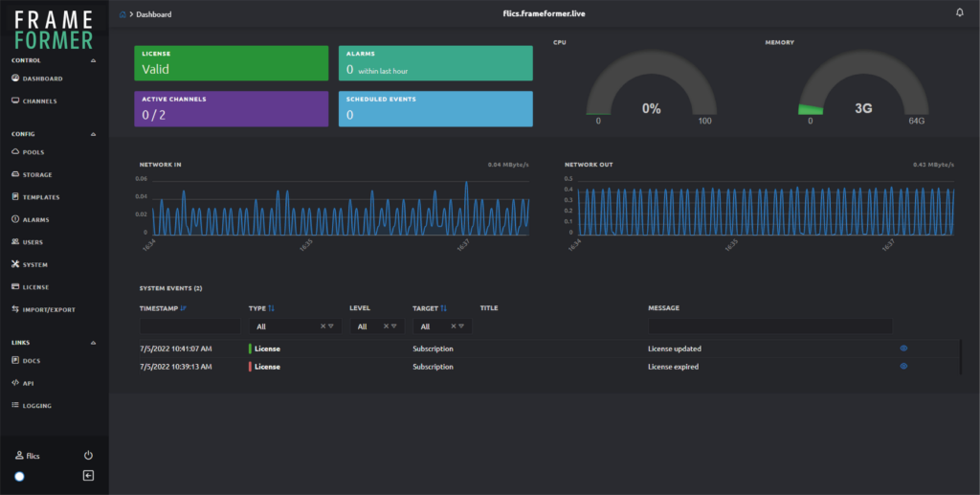980x495 pixels.
Task: Click the API code brackets icon
Action: pos(15,383)
